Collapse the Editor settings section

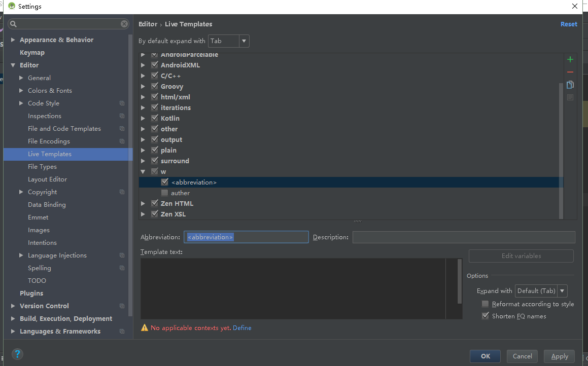[x=13, y=65]
